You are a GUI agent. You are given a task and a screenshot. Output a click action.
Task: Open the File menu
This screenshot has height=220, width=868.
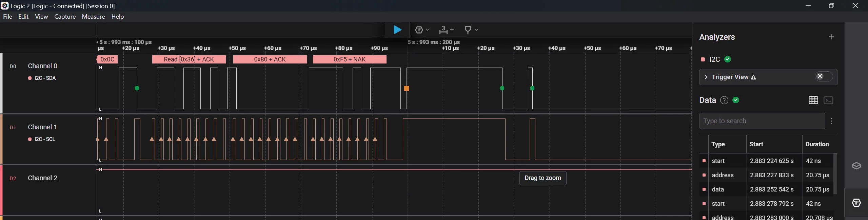click(x=7, y=17)
